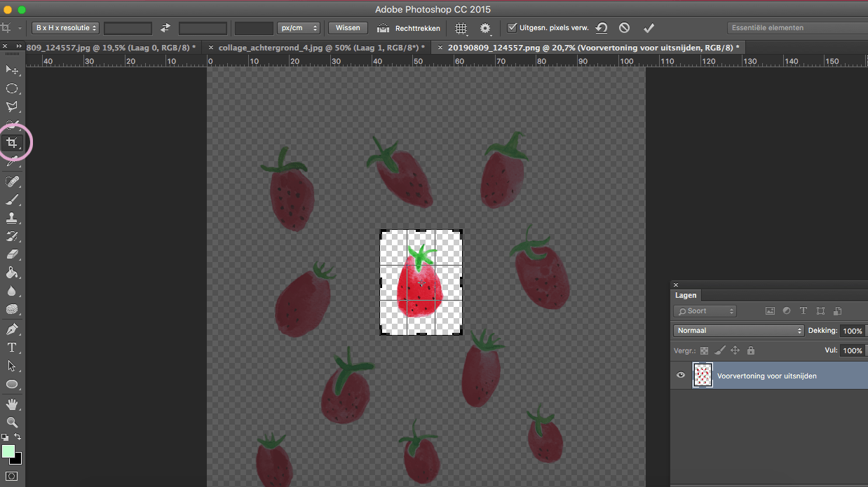The height and width of the screenshot is (487, 868).
Task: Pick the Eraser tool
Action: [x=12, y=254]
